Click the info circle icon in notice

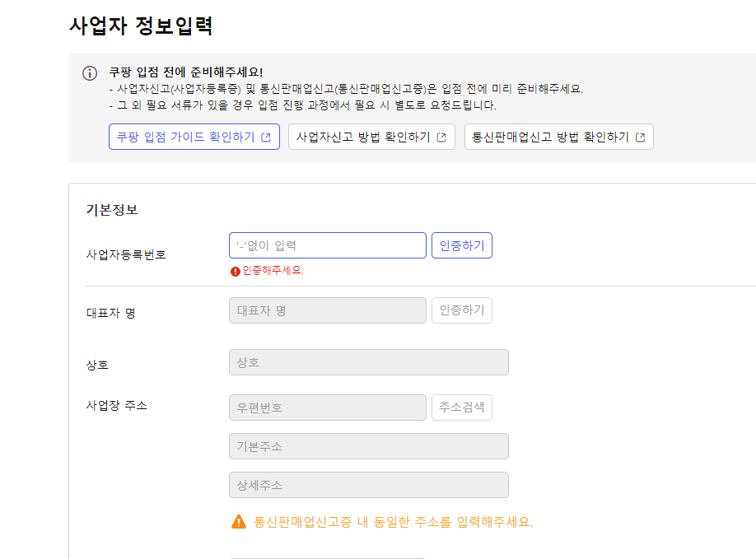[90, 73]
